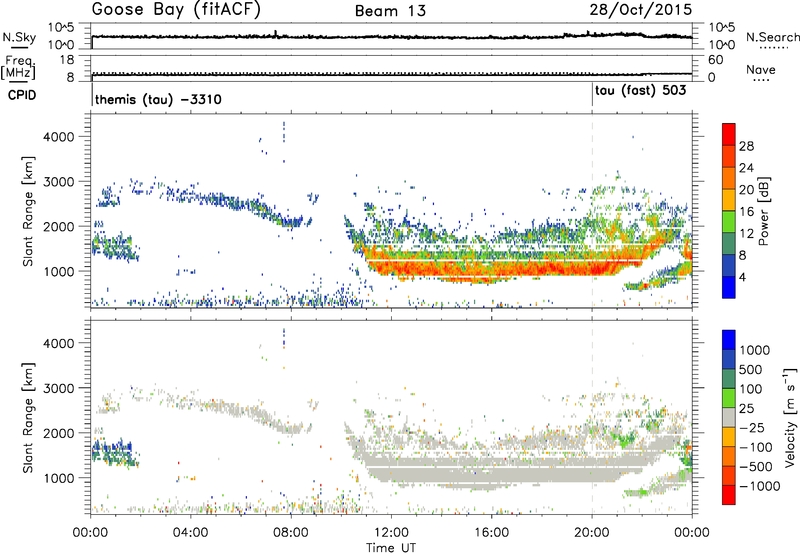Viewport: 800px width, 554px height.
Task: Click the '20:00' time axis tick label
Action: click(x=592, y=533)
